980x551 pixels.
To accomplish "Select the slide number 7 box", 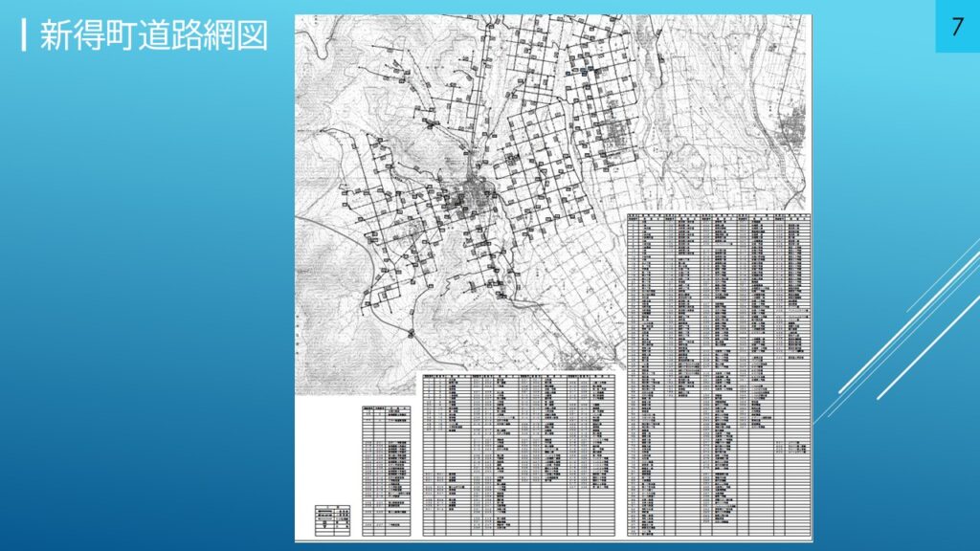I will (956, 27).
